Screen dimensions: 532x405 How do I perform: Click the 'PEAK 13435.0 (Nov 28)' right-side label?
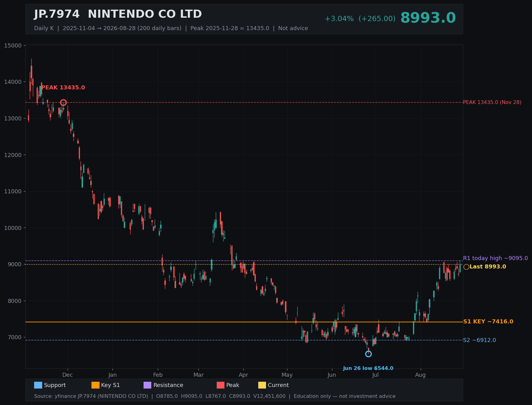point(492,102)
